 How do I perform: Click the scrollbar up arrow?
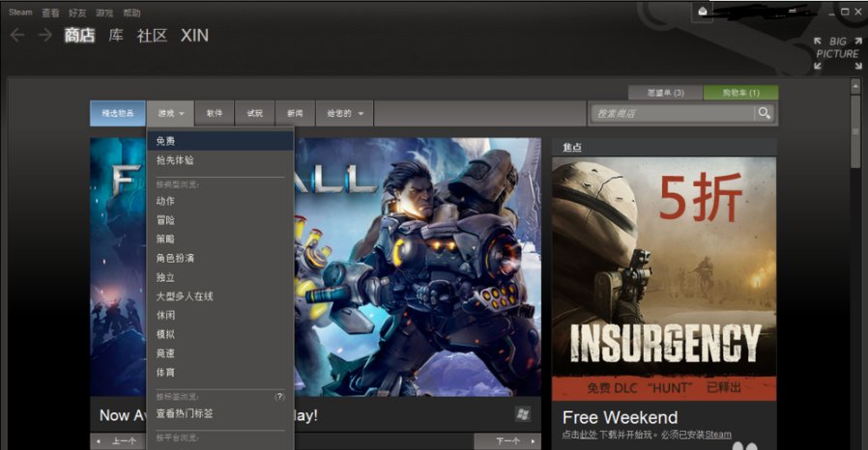pyautogui.click(x=855, y=86)
